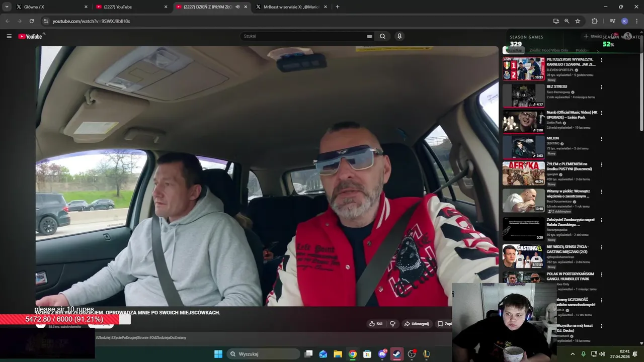
Task: Reload the page
Action: (x=32, y=21)
